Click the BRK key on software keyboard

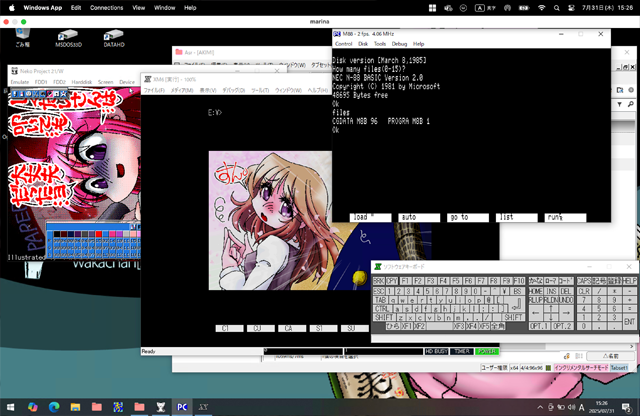379,281
